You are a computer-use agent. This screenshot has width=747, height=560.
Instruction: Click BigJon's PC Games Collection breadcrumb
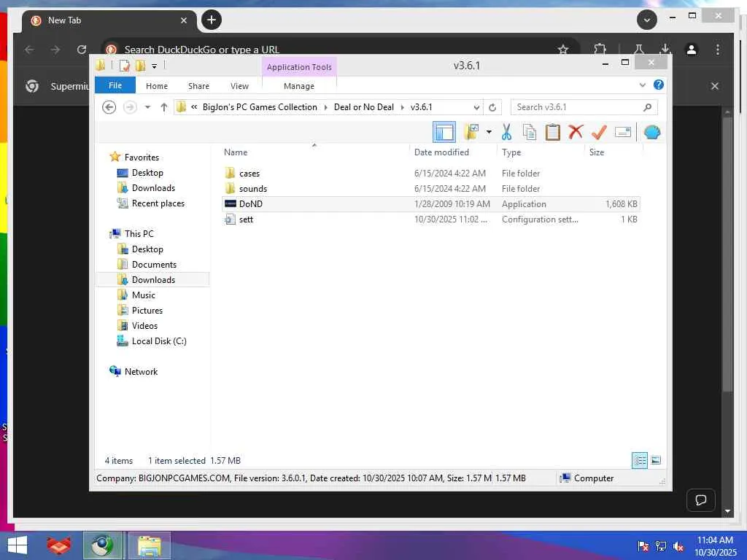260,107
